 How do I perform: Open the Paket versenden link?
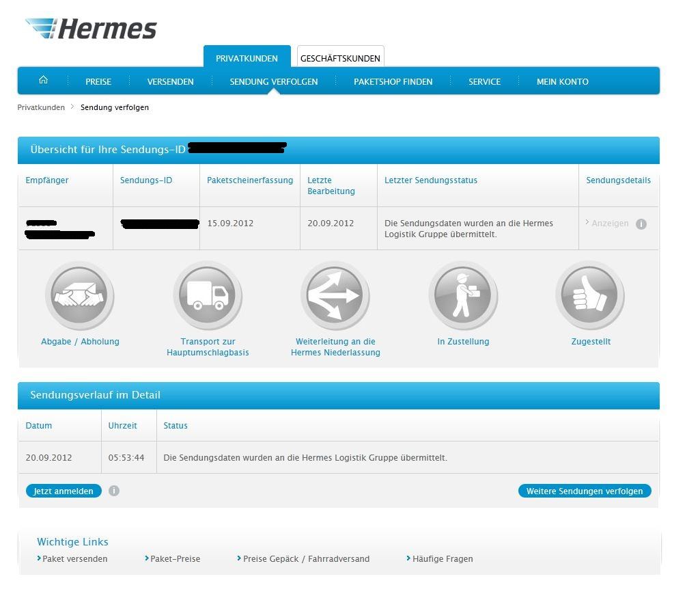tap(74, 558)
